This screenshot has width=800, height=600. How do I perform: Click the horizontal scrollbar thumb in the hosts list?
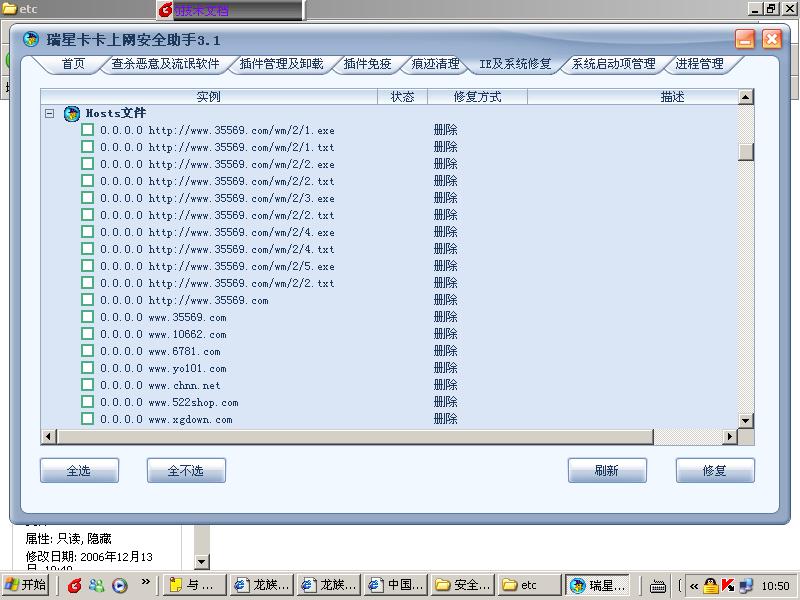point(355,437)
